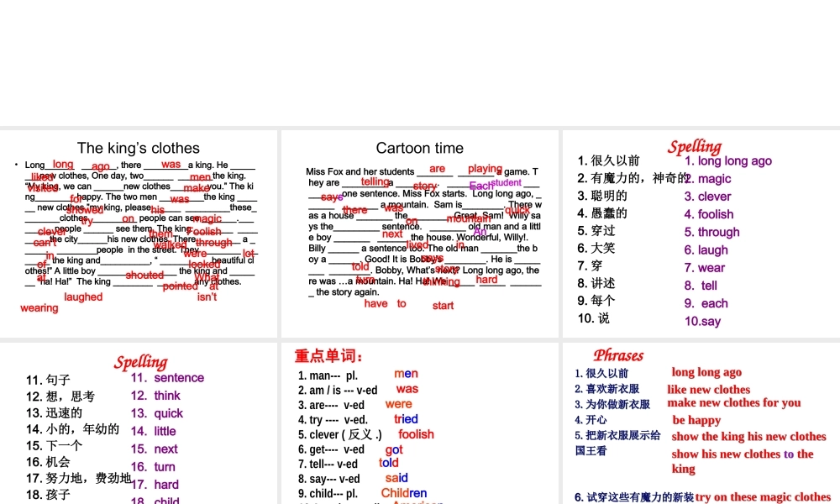Click the red word 'start' in Cartoon time slide
Screen dimensions: 840x504
pos(443,306)
